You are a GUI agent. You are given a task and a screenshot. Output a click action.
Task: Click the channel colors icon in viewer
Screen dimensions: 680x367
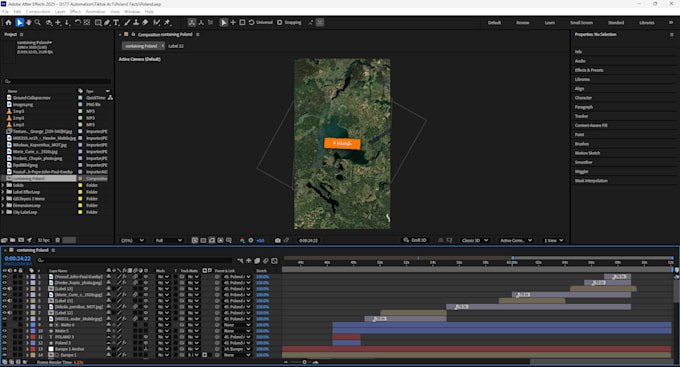tap(242, 240)
